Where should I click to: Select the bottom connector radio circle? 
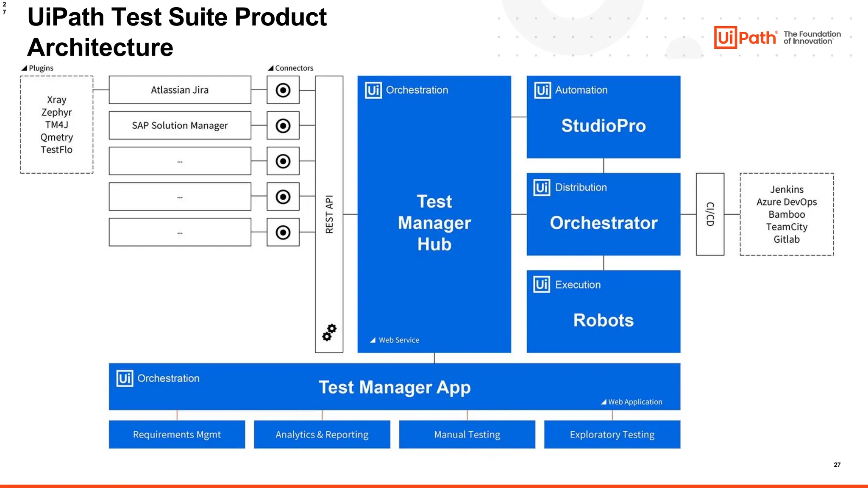click(283, 232)
